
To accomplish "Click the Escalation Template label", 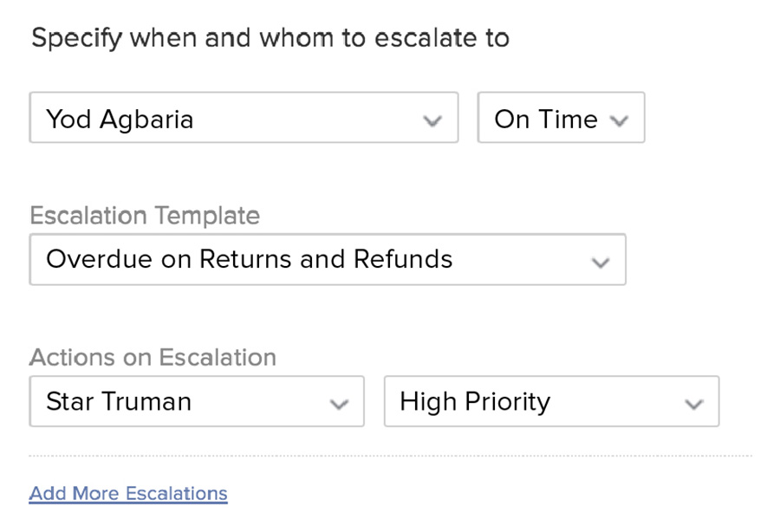I will pyautogui.click(x=145, y=216).
